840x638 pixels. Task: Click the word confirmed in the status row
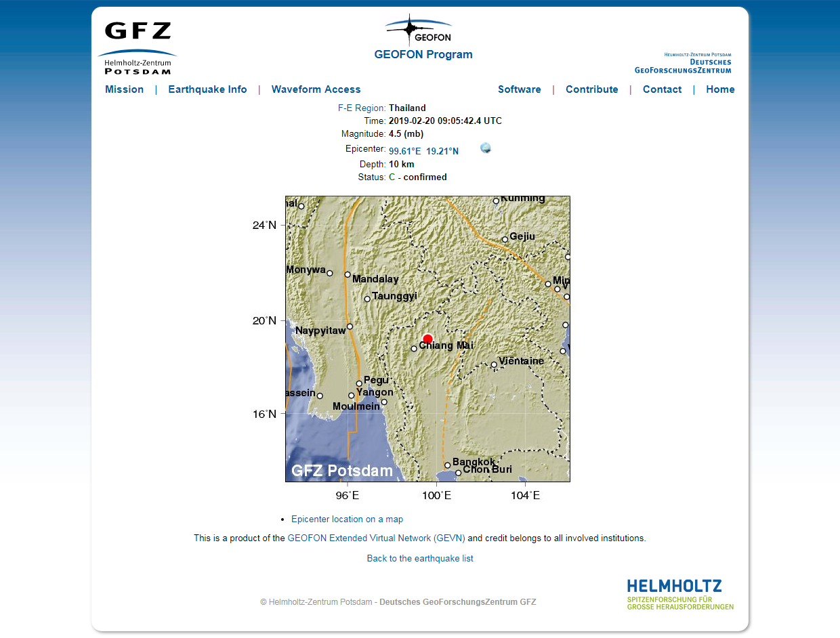[425, 177]
